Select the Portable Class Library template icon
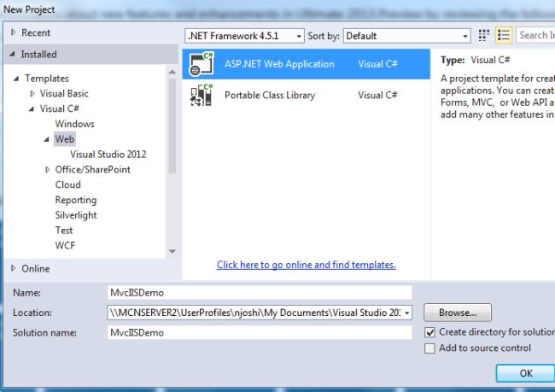Image resolution: width=555 pixels, height=392 pixels. point(202,95)
